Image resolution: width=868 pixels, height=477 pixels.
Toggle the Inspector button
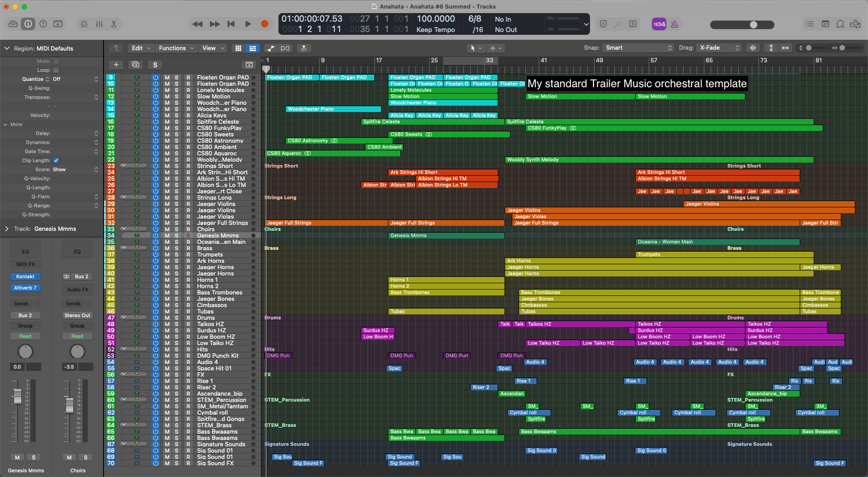[28, 24]
